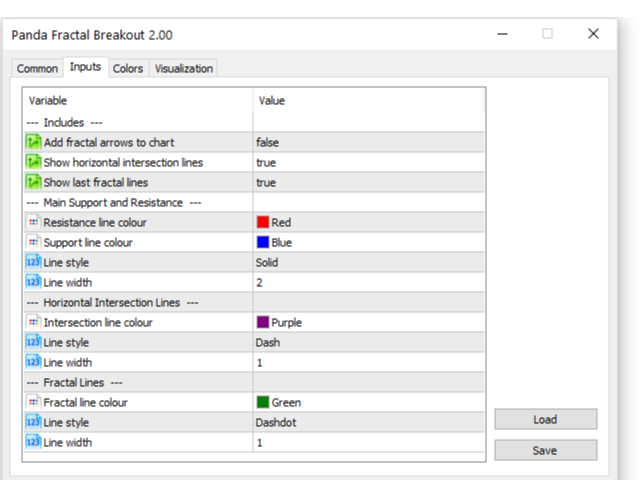Select the Inputs tab
Viewport: 640px width, 480px height.
point(85,67)
